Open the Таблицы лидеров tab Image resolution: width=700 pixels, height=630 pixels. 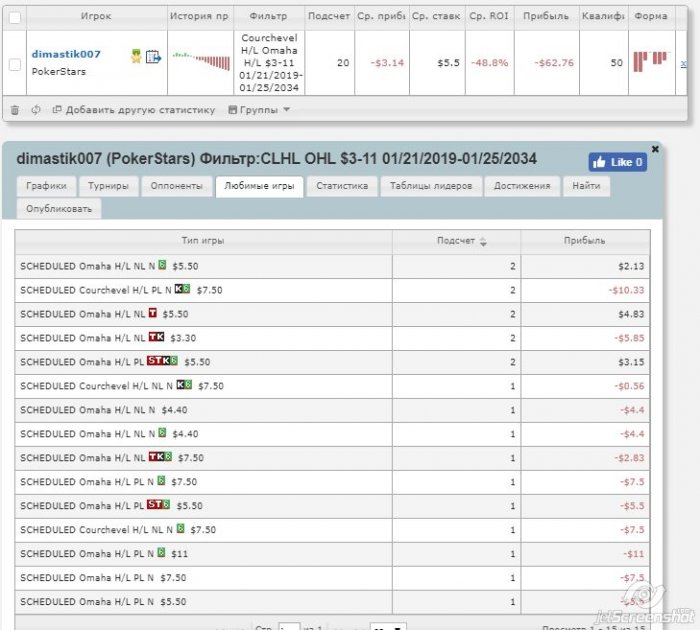point(431,186)
